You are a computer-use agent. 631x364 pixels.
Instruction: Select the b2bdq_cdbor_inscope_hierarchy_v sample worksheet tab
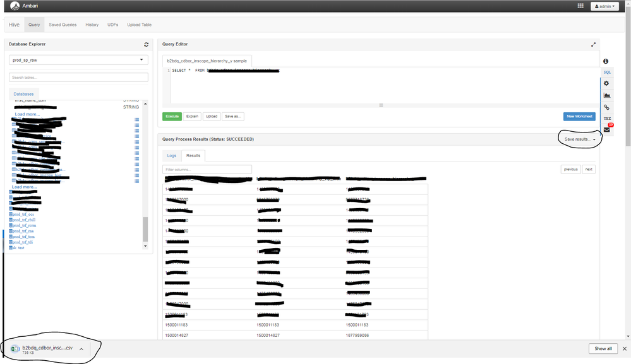(207, 61)
